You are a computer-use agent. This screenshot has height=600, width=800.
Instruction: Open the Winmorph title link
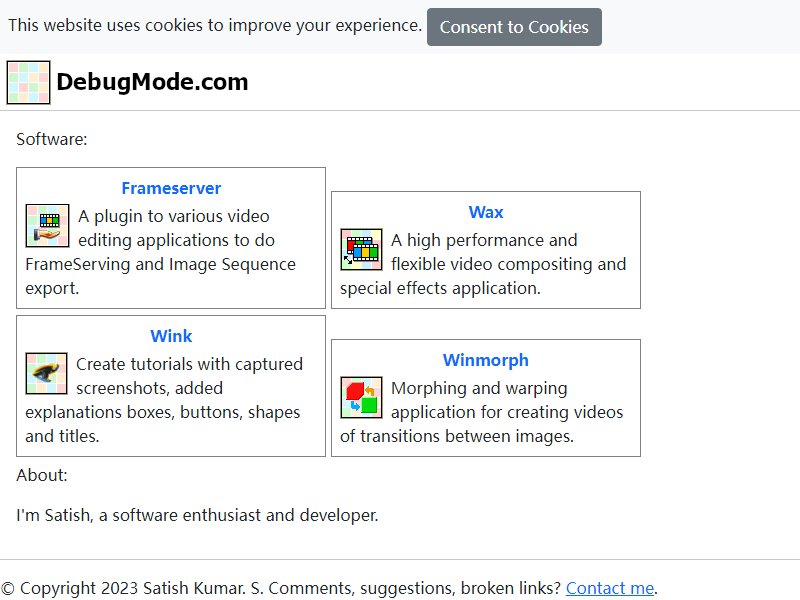(486, 360)
